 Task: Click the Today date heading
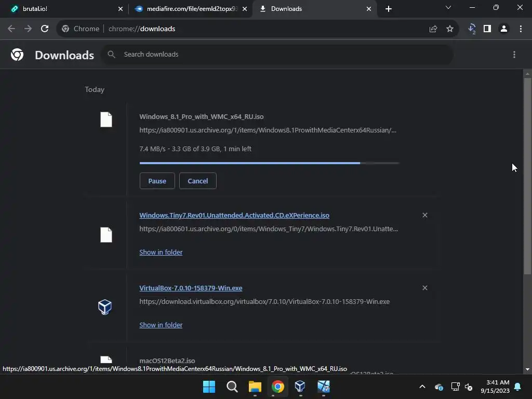[95, 89]
